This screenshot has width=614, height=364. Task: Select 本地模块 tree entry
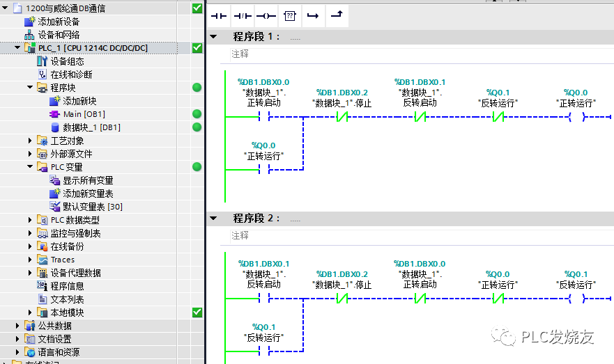click(68, 312)
